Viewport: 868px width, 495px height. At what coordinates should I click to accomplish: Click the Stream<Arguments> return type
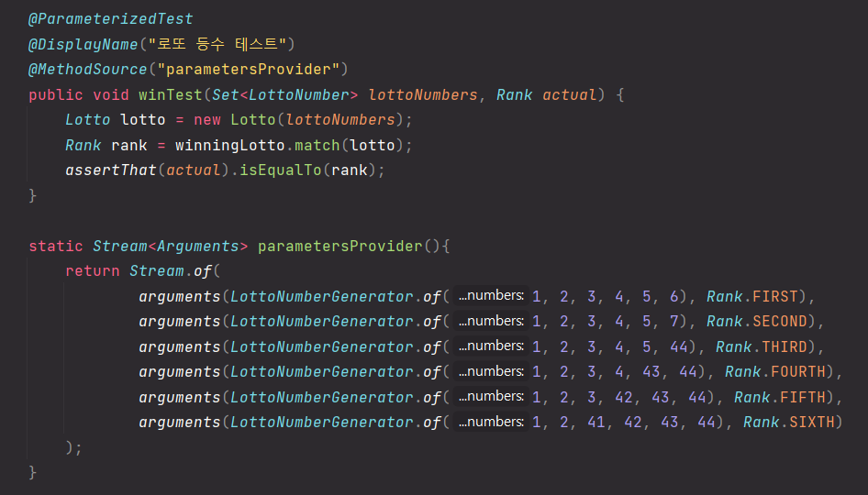[x=171, y=246]
